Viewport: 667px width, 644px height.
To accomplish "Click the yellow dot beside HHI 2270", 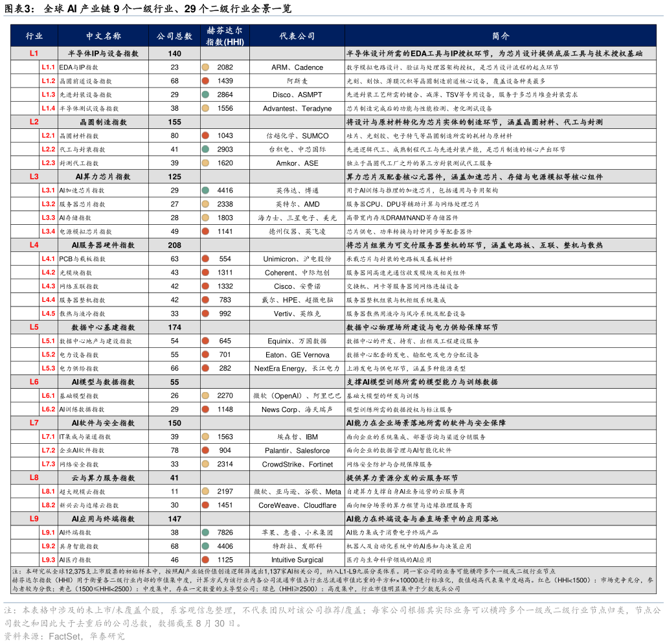I will point(205,395).
